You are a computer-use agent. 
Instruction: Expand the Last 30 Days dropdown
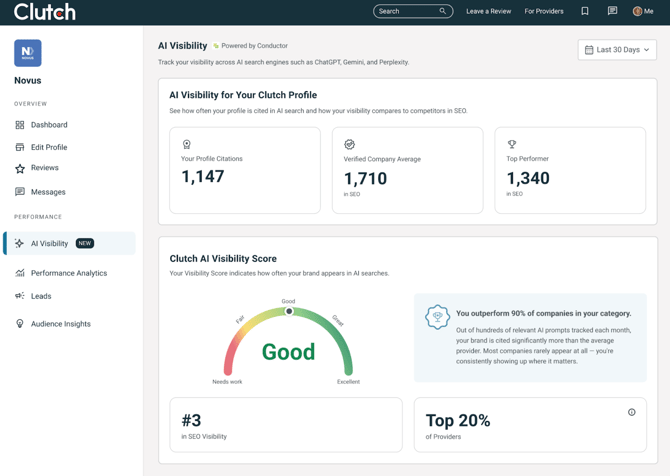point(617,49)
